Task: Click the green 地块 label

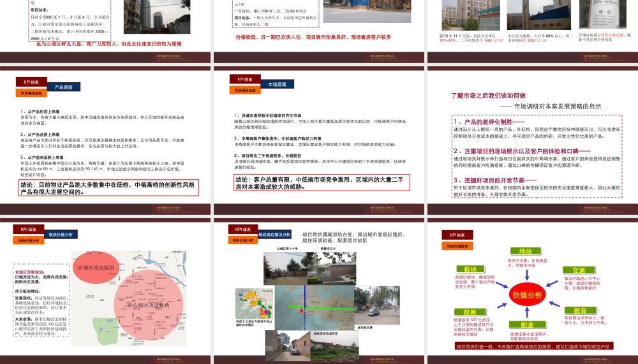Action: 526,251
